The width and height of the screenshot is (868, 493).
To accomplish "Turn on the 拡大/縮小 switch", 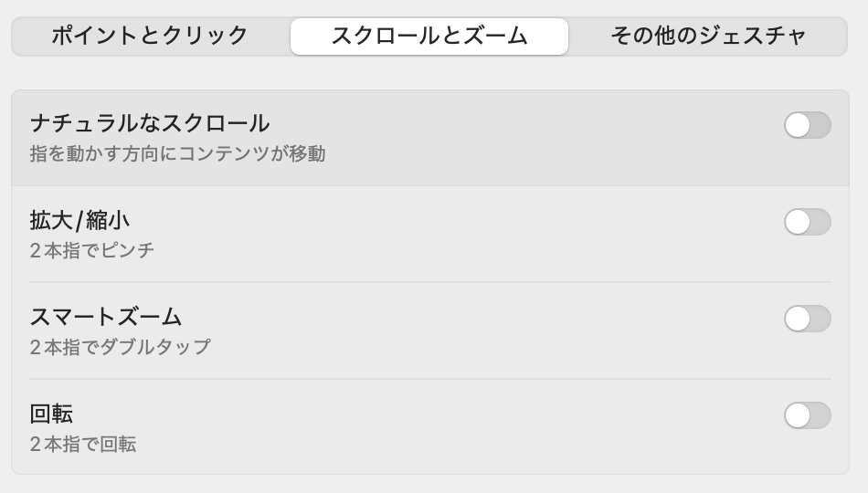I will 807,222.
